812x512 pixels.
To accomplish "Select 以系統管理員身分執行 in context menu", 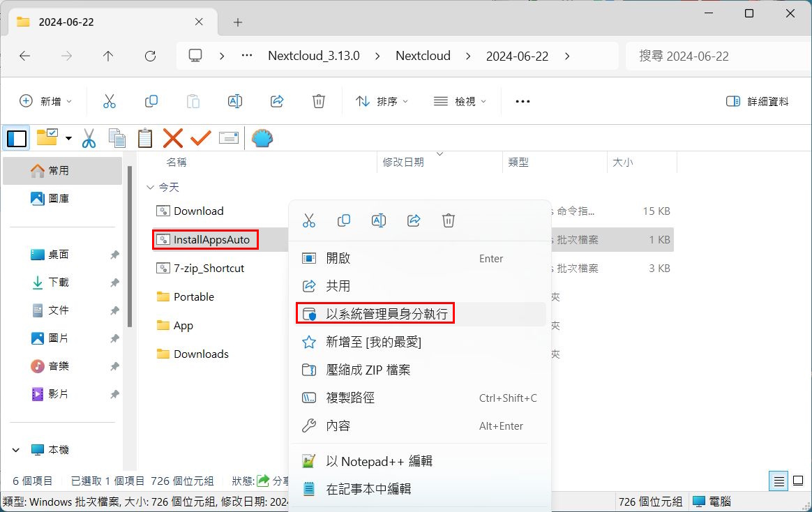I will pos(386,314).
